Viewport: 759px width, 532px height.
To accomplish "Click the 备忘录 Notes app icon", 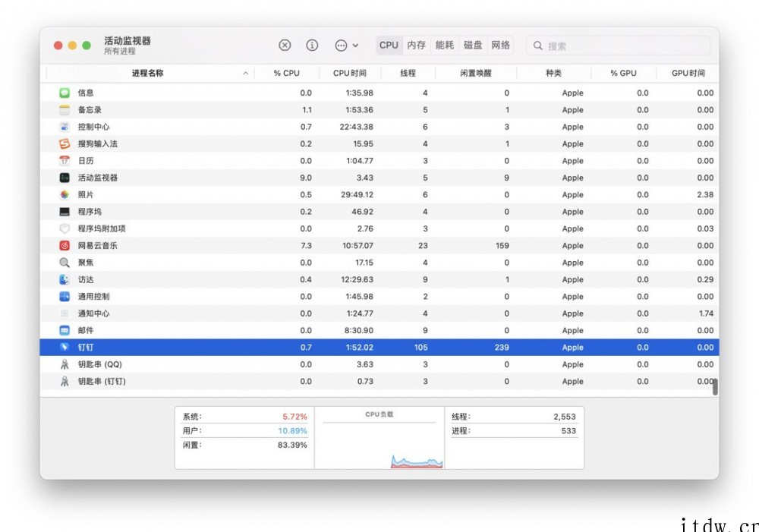I will pyautogui.click(x=65, y=109).
